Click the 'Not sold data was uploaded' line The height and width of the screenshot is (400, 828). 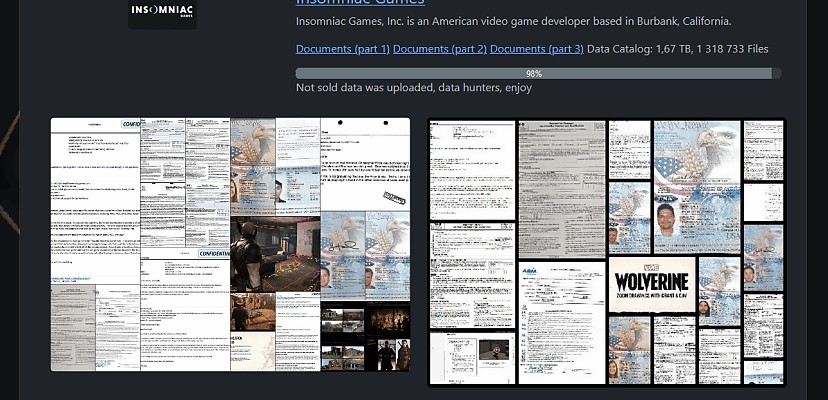tap(413, 88)
